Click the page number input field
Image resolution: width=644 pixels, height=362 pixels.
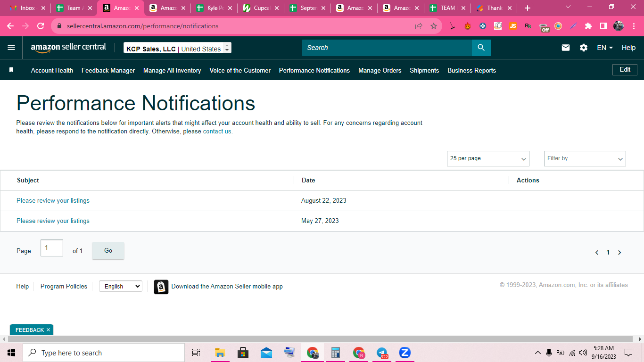coord(52,248)
